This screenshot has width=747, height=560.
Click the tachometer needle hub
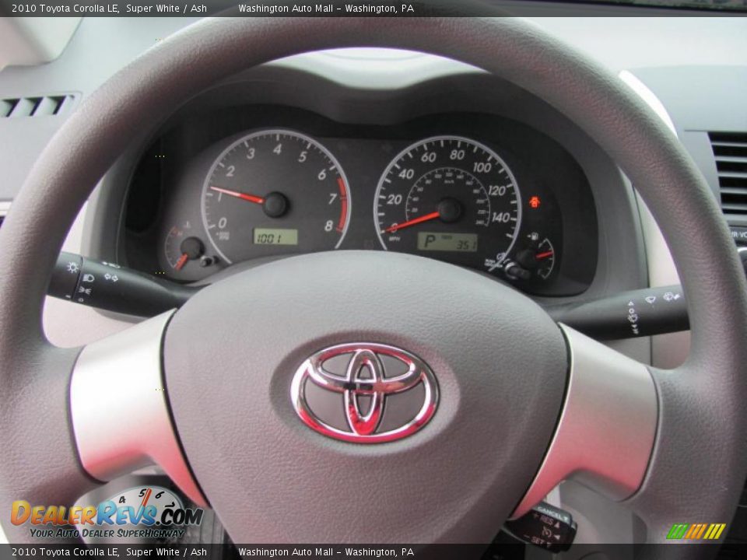275,205
